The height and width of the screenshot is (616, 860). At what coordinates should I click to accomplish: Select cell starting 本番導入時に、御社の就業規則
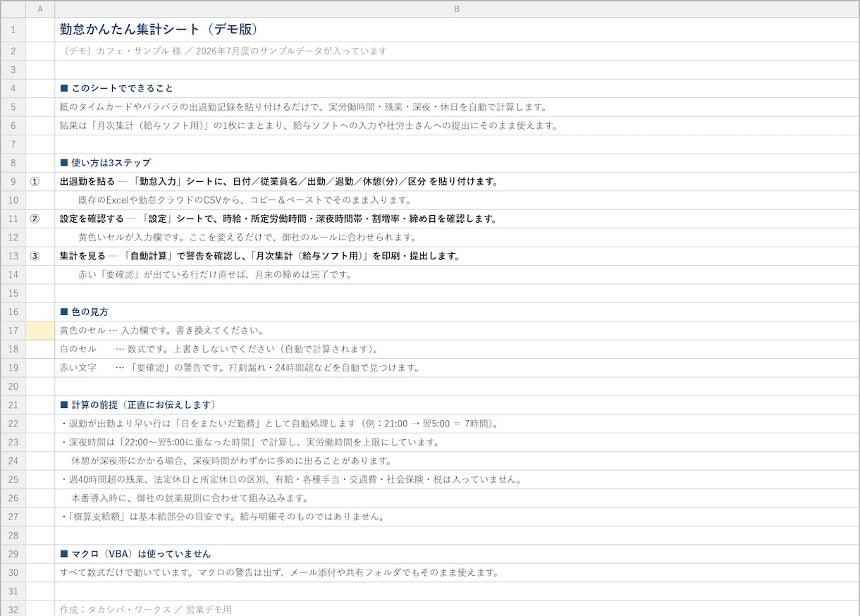(457, 498)
